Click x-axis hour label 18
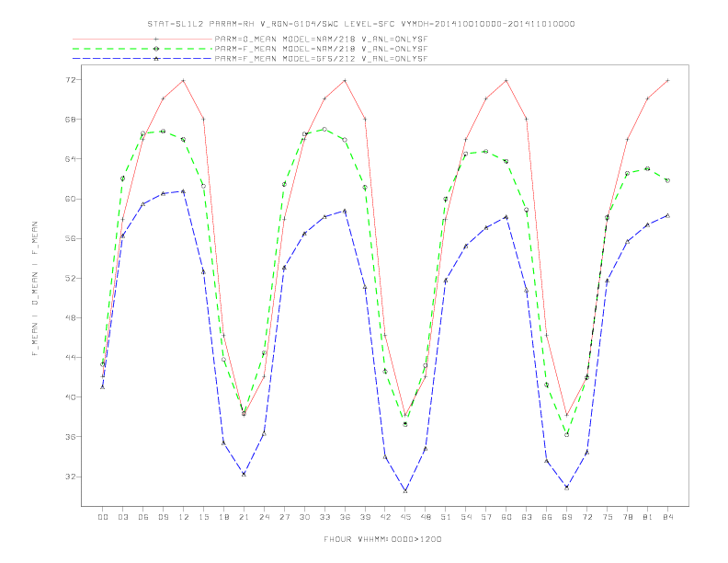Viewport: 728px width, 563px height. click(223, 517)
